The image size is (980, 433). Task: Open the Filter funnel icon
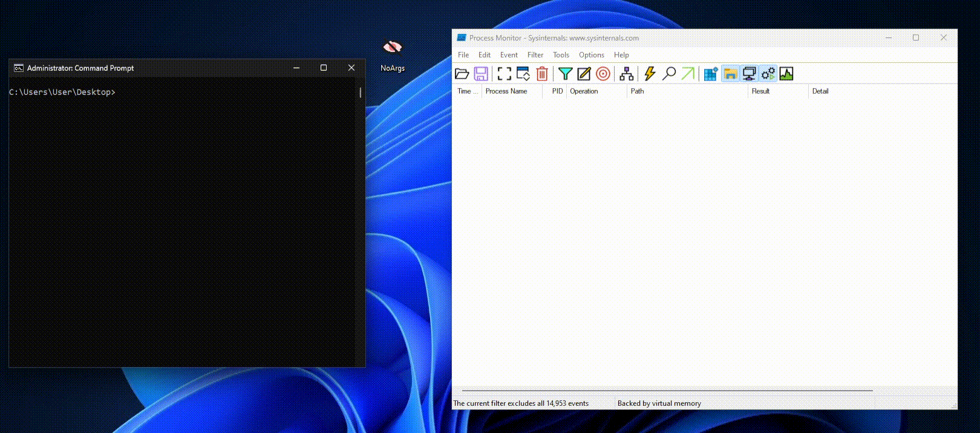click(x=565, y=74)
